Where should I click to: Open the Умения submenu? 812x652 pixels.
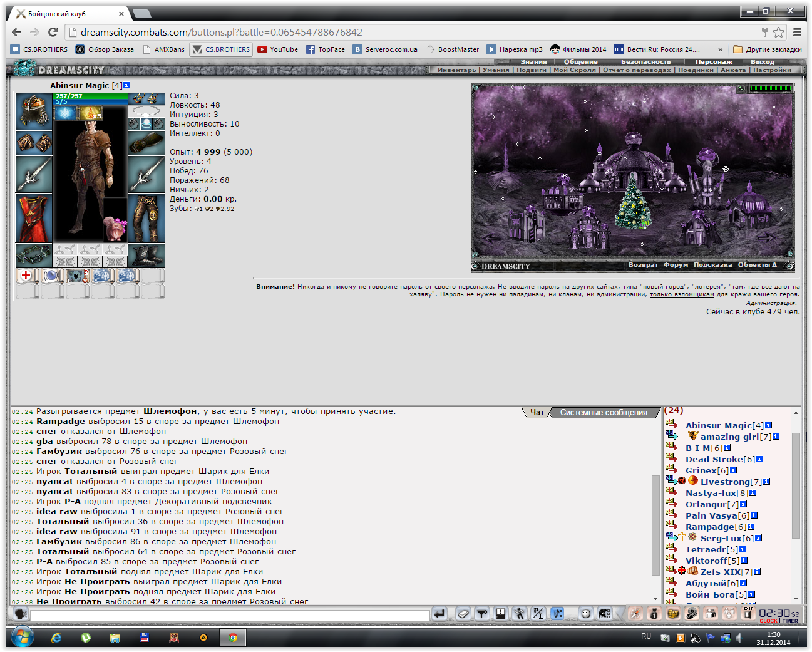pos(496,70)
